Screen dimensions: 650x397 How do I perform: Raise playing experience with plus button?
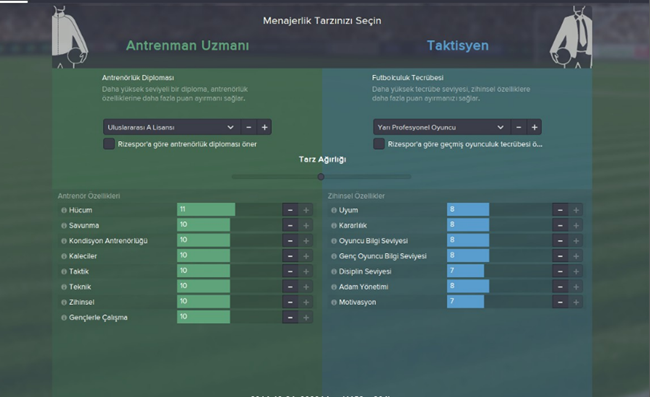(x=534, y=127)
